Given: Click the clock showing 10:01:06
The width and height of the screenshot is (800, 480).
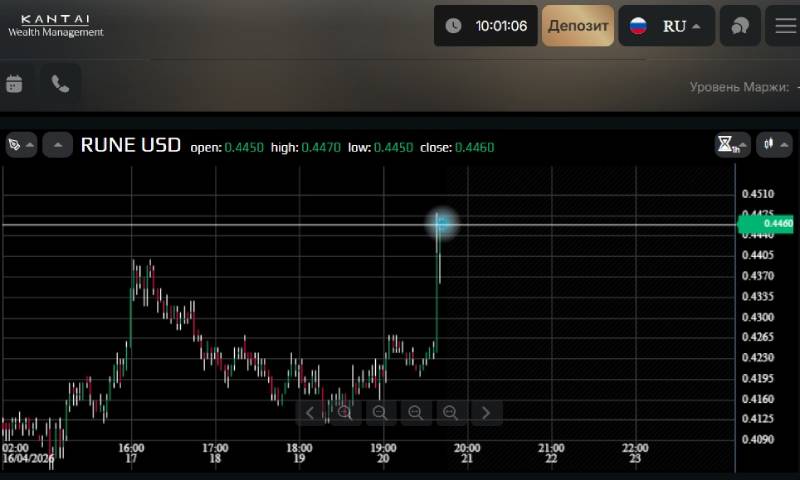Looking at the screenshot, I should (486, 26).
